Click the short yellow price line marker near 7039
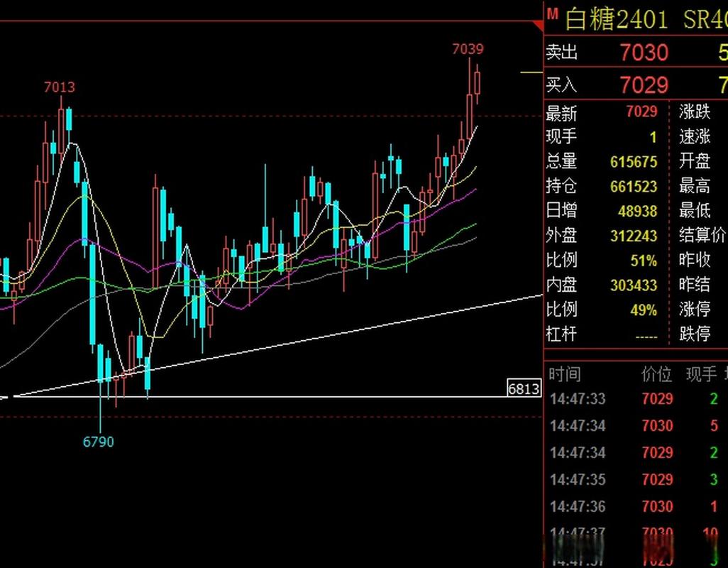This screenshot has width=728, height=568. click(x=531, y=72)
